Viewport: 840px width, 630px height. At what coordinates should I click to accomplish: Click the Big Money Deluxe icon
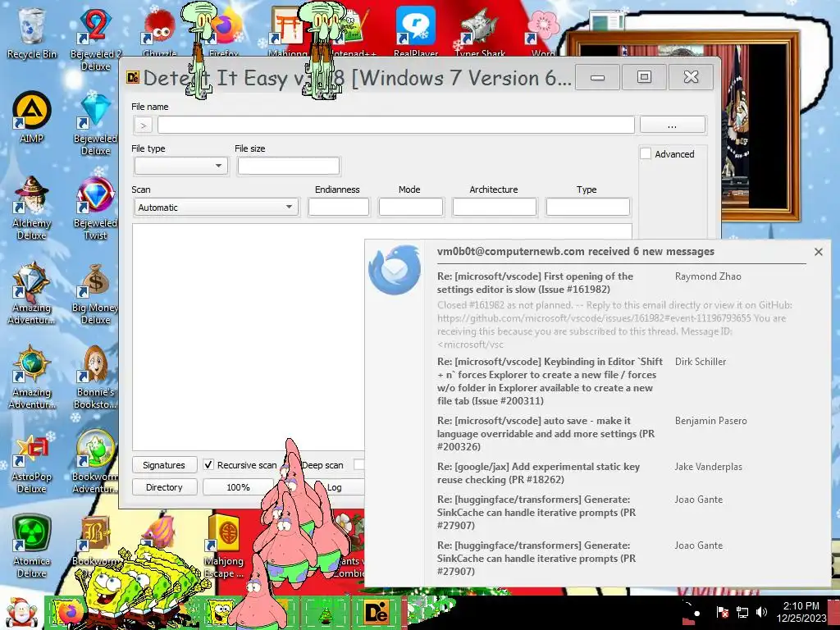tap(95, 293)
